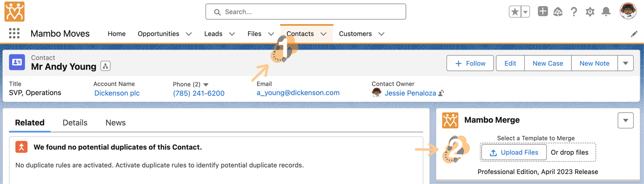Click the Upload Files button
The image size is (644, 184).
(x=514, y=152)
